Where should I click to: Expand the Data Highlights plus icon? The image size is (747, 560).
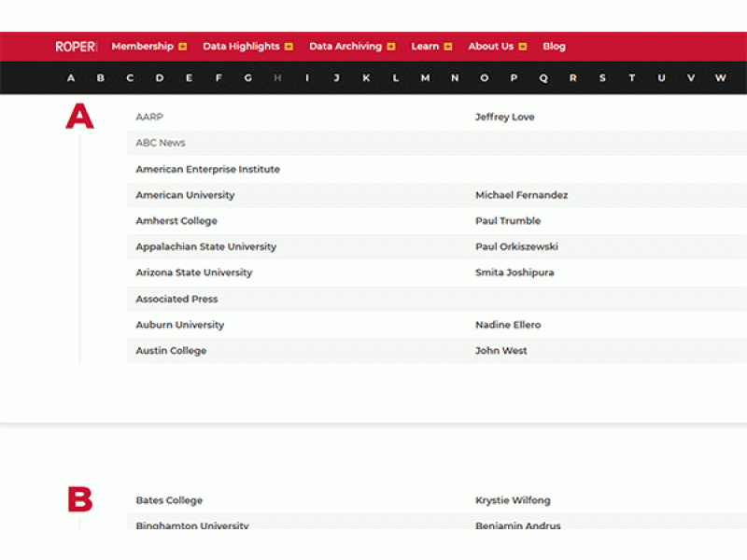coord(289,47)
